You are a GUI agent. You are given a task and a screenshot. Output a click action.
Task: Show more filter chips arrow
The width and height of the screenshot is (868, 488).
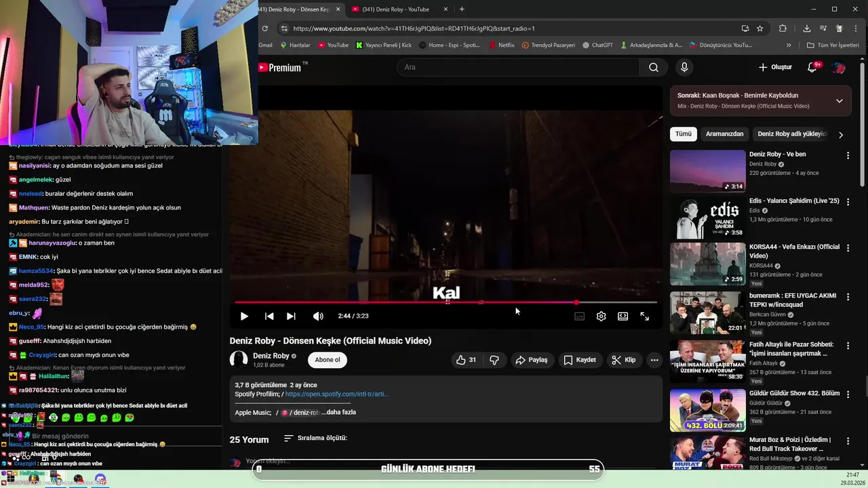point(841,134)
